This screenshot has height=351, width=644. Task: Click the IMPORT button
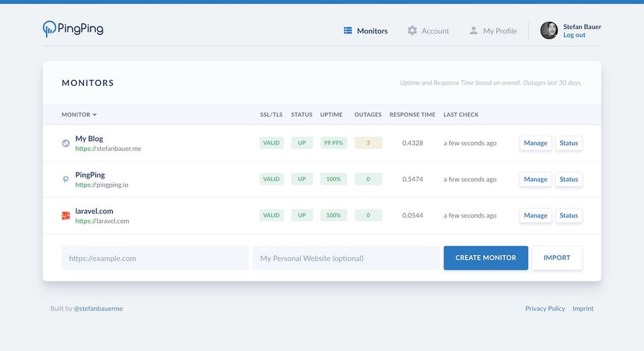coord(557,258)
